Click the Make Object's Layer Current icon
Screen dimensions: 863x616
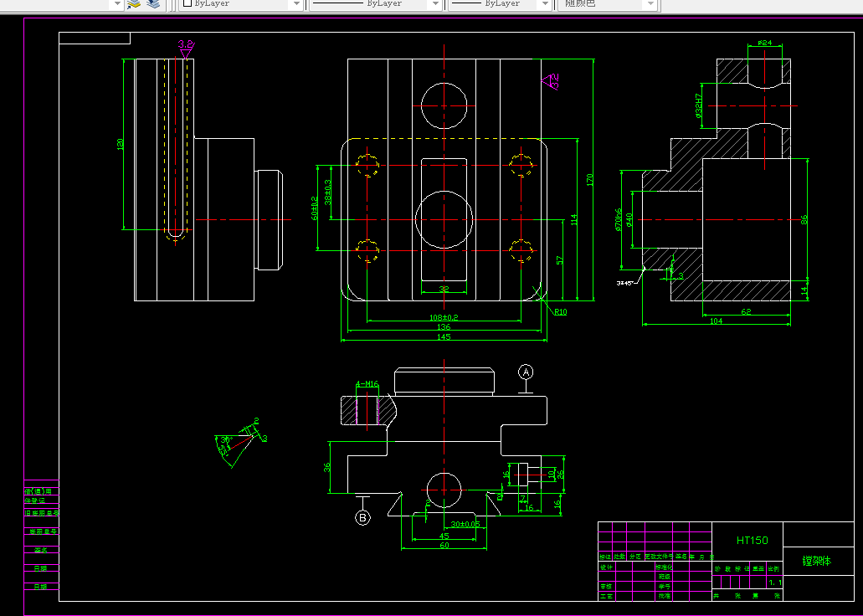(134, 4)
